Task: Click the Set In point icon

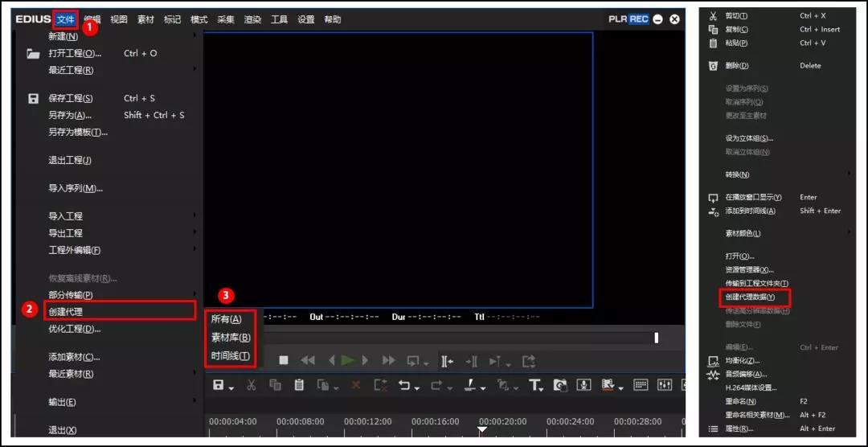Action: click(447, 361)
